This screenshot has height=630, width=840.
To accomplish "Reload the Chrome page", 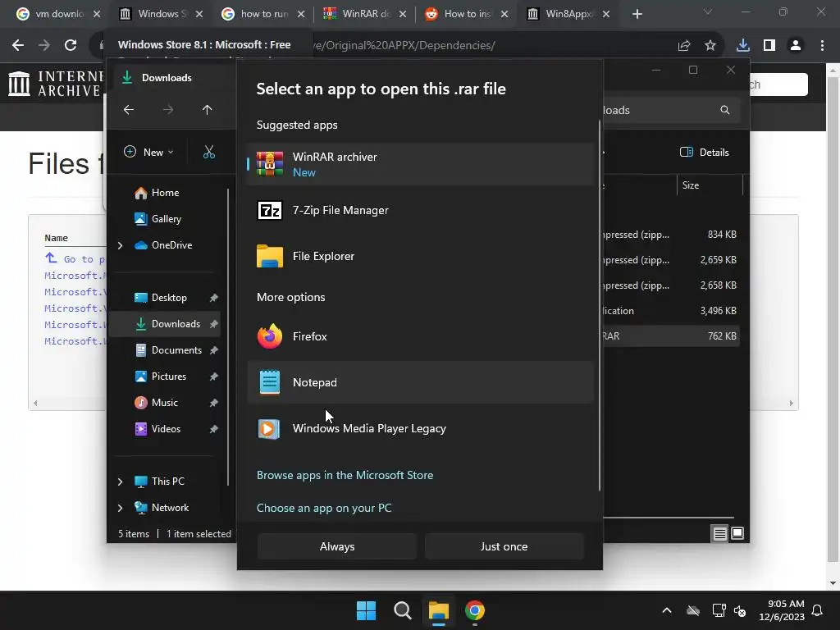I will [x=71, y=46].
